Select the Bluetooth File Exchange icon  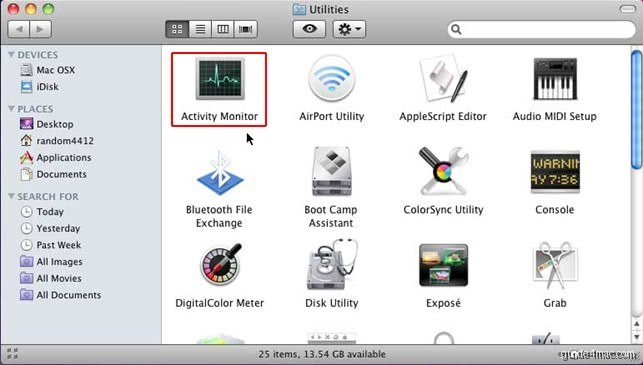220,173
